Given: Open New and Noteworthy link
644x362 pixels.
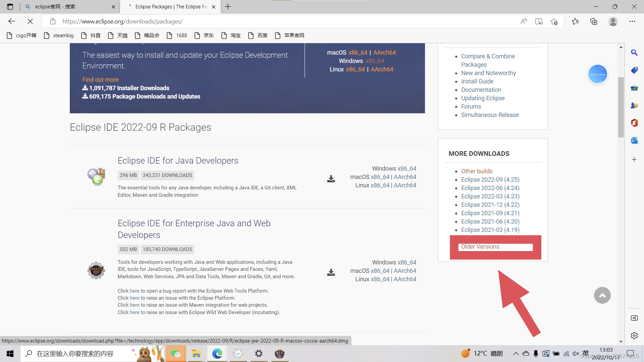Looking at the screenshot, I should coord(488,73).
